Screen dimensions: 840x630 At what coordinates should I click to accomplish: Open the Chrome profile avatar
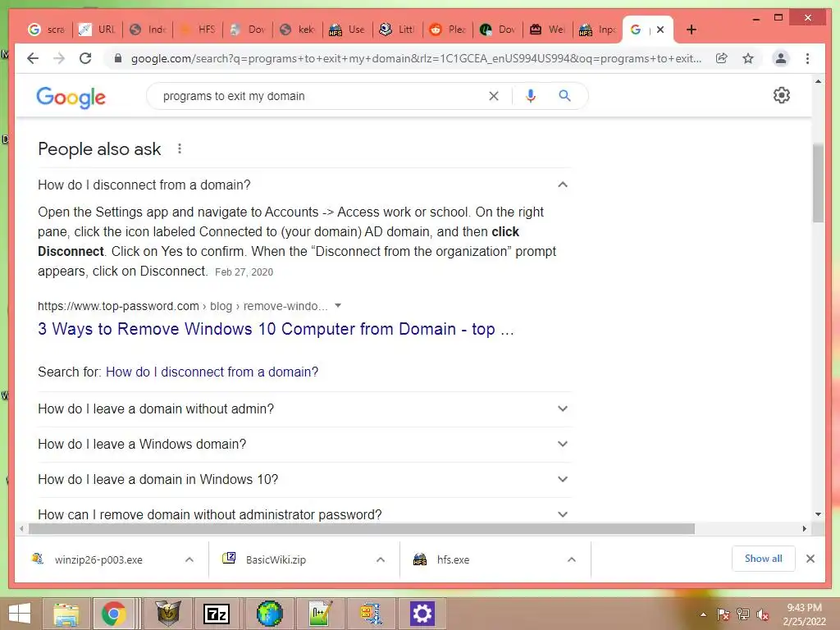(x=781, y=58)
